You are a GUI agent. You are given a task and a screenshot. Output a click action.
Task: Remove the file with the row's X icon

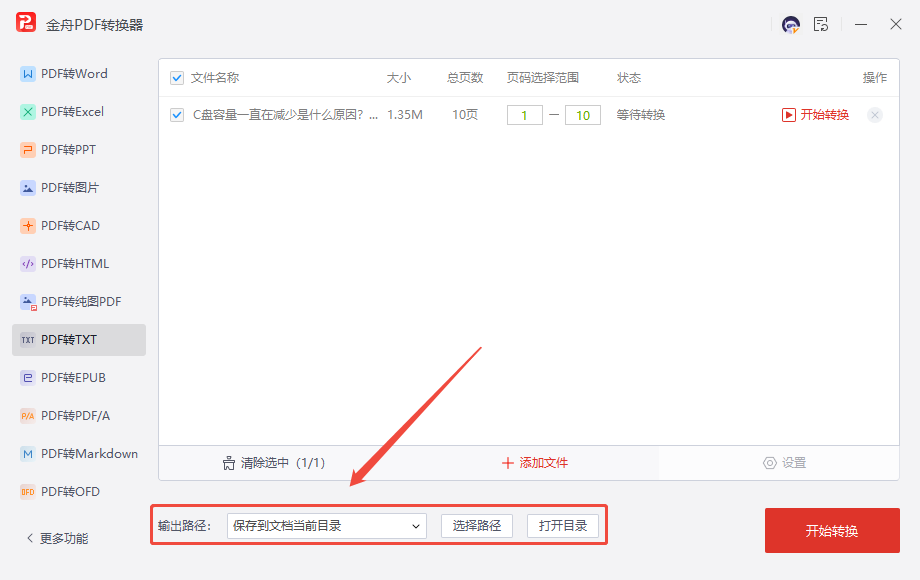(x=874, y=115)
